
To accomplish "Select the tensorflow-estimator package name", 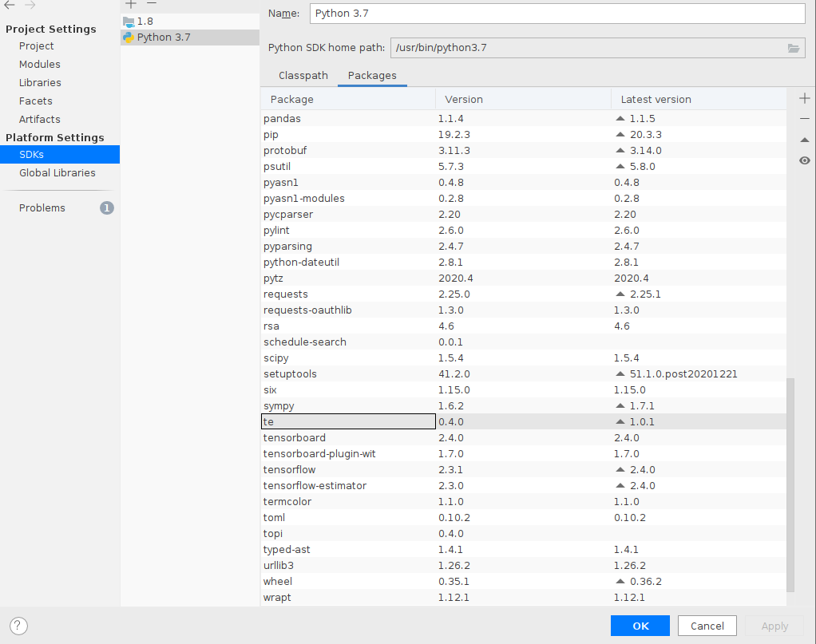I will pyautogui.click(x=315, y=486).
